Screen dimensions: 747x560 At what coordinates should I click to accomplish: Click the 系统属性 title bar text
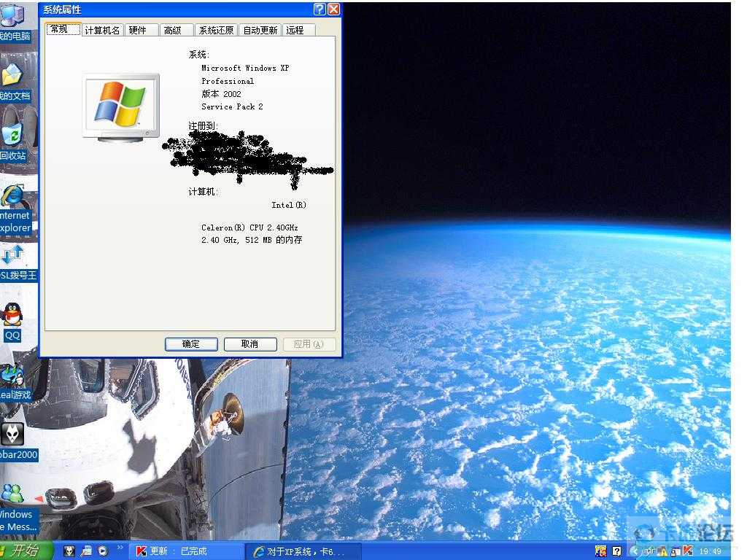pos(62,9)
